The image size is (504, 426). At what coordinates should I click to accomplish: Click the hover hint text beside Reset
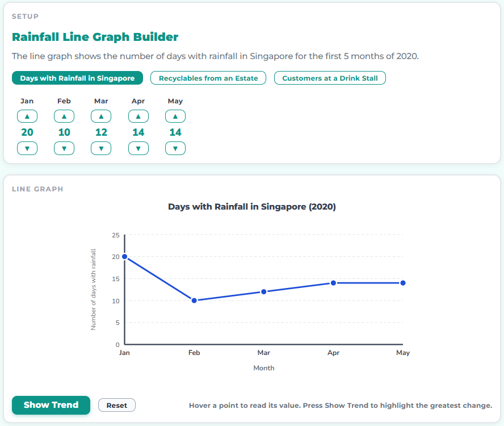click(x=341, y=406)
